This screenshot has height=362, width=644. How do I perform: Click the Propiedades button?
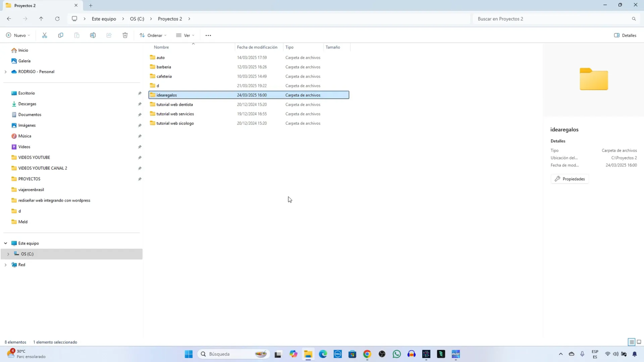570,179
